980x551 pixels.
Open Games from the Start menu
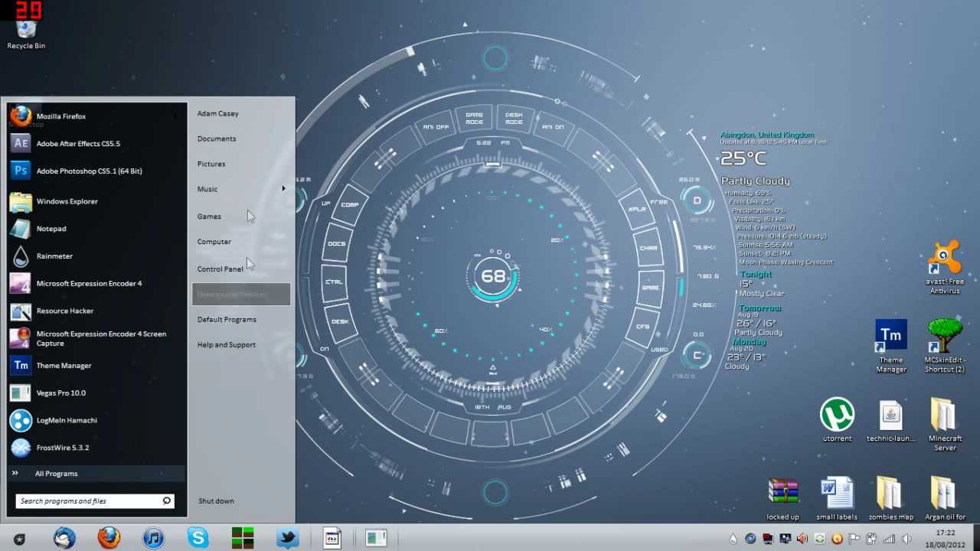click(x=209, y=217)
